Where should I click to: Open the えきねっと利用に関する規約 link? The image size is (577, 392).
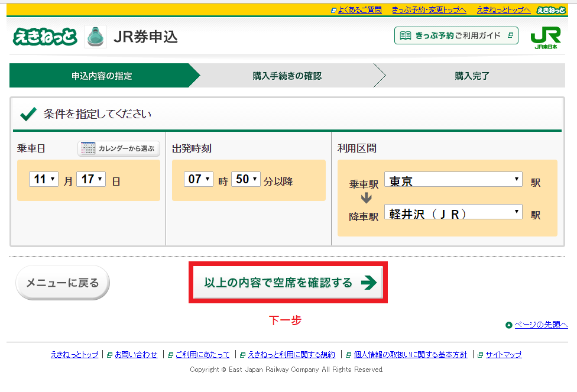[291, 355]
